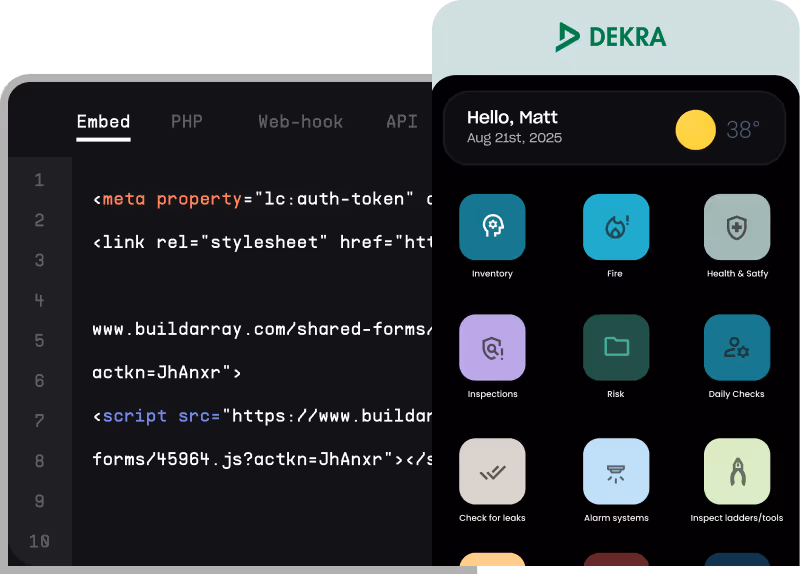Open the Fire app tile
800x574 pixels.
point(616,227)
